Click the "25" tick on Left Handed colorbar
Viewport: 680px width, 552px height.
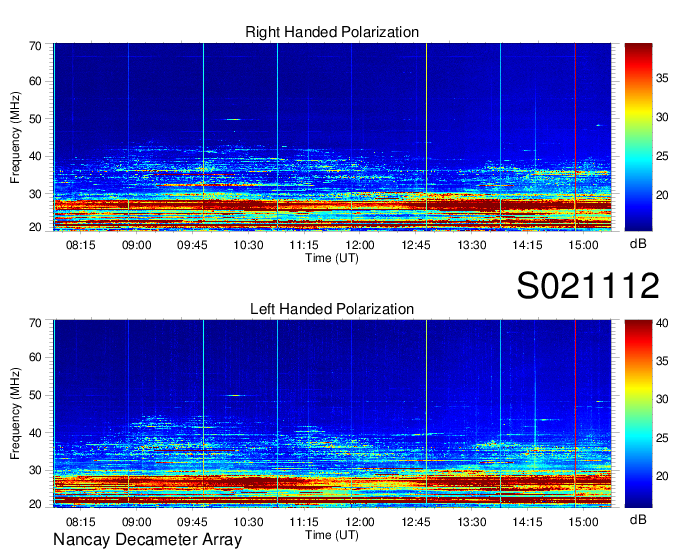pos(662,438)
